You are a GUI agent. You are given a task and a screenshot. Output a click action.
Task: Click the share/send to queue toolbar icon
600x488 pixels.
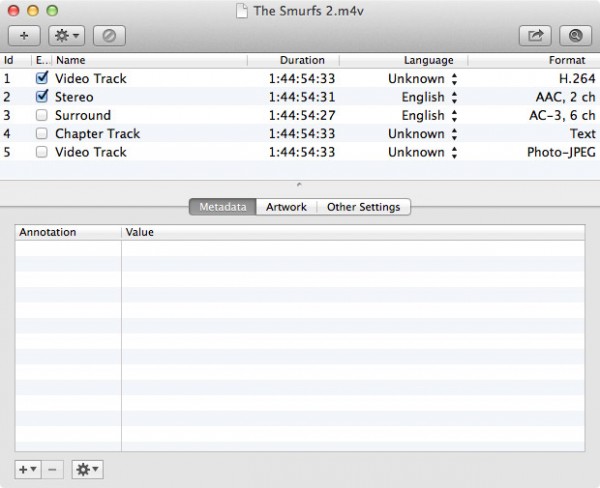point(535,36)
